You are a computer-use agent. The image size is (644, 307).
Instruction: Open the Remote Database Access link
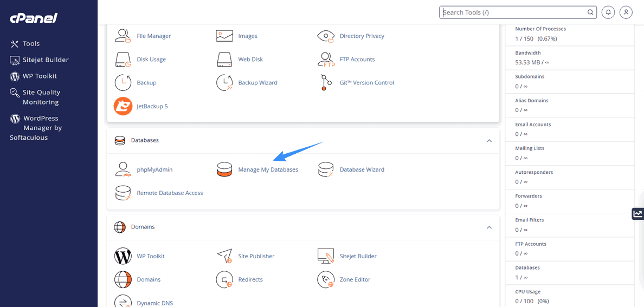click(170, 193)
